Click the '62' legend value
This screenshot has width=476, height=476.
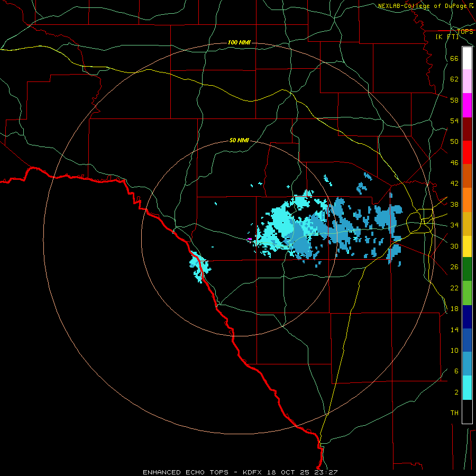click(454, 79)
